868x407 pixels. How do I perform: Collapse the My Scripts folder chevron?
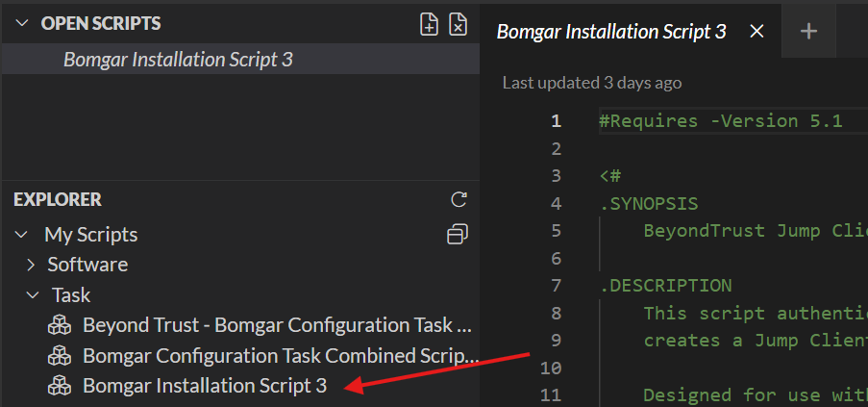[x=21, y=235]
